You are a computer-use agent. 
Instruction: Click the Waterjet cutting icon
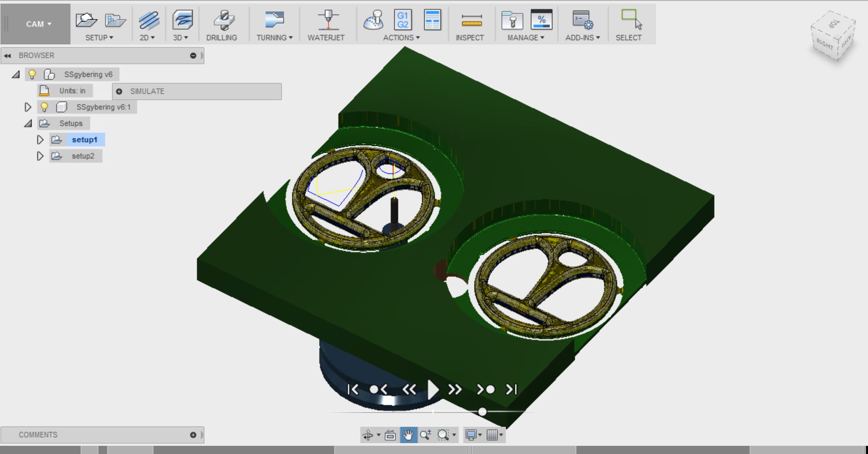328,20
